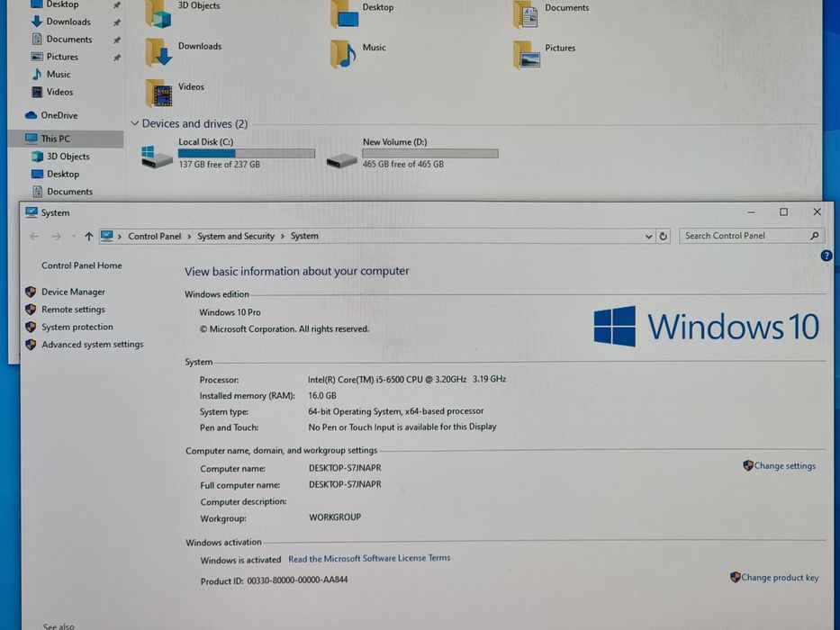The image size is (840, 630).
Task: Open the Desktop folder icon in the Folders grid
Action: pos(344,14)
